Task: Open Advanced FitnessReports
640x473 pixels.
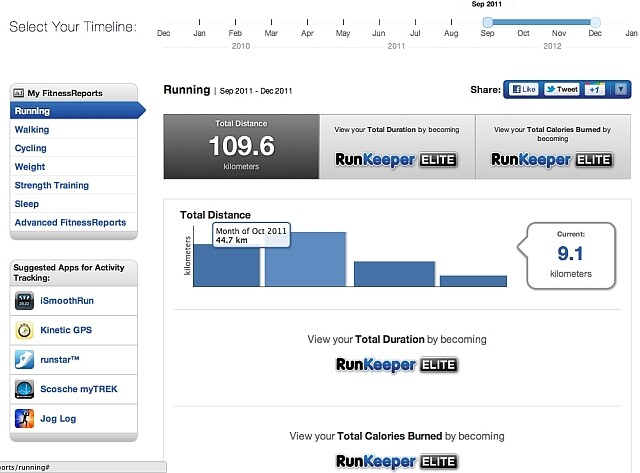Action: (70, 222)
